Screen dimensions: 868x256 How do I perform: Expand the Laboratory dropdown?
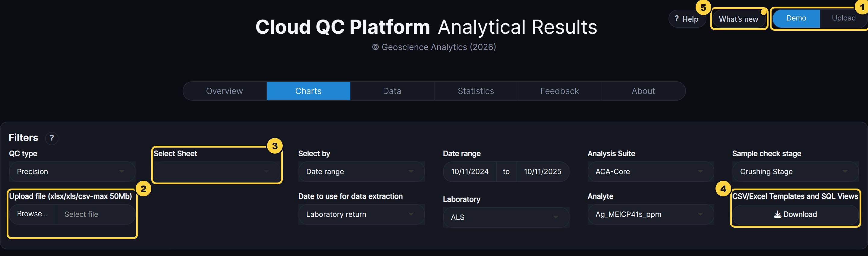pyautogui.click(x=506, y=217)
